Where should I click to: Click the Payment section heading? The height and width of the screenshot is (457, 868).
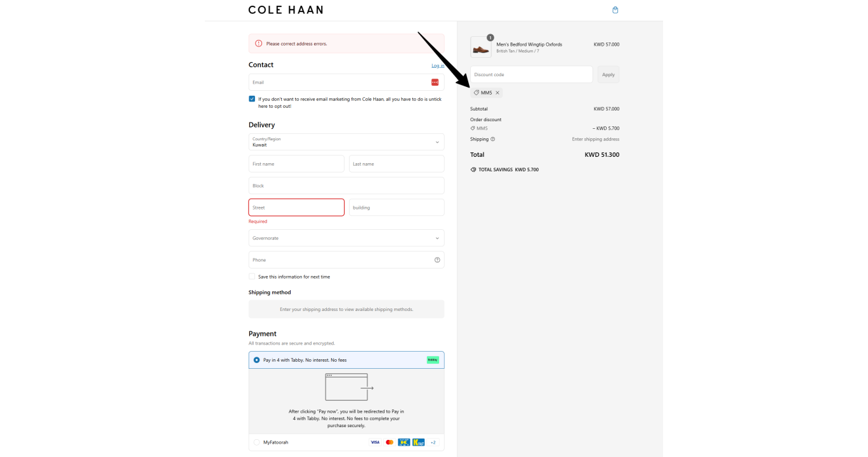click(x=263, y=334)
